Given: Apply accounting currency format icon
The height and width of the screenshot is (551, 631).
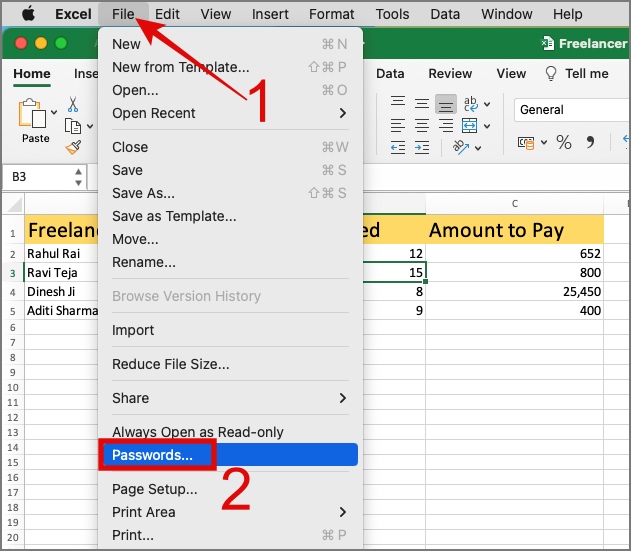Looking at the screenshot, I should point(526,142).
